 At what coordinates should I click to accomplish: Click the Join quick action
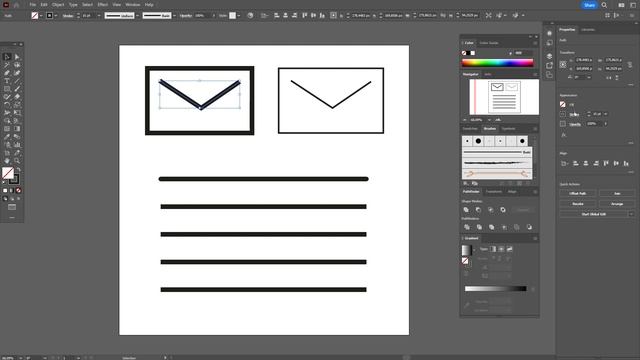[x=617, y=193]
